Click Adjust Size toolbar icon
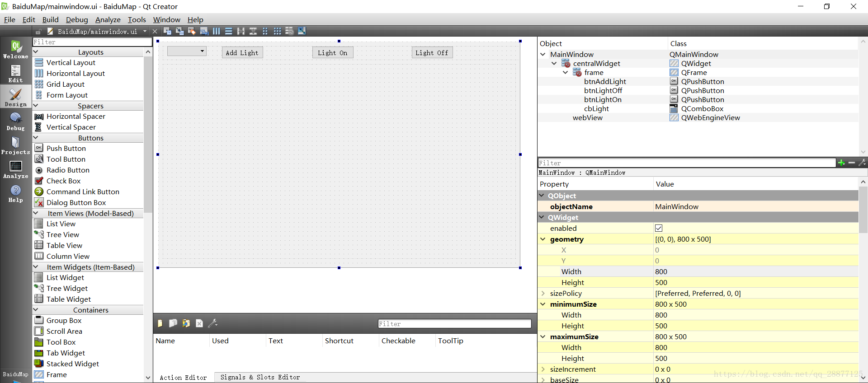The width and height of the screenshot is (868, 383). (x=302, y=31)
